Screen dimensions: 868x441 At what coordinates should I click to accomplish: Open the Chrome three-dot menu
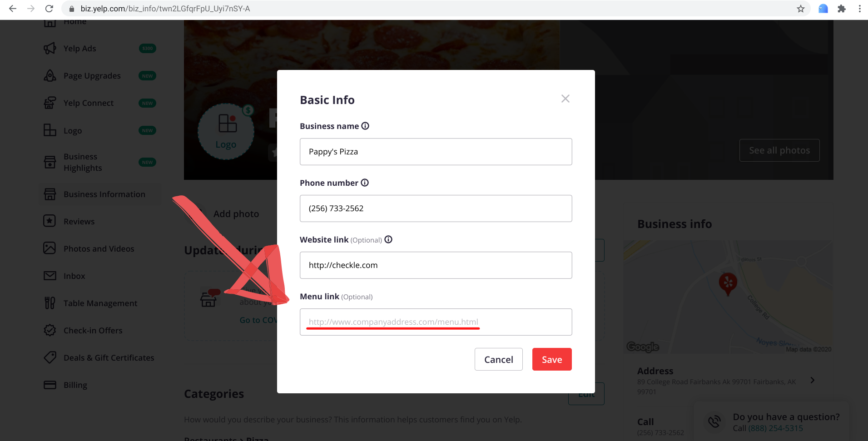(859, 9)
